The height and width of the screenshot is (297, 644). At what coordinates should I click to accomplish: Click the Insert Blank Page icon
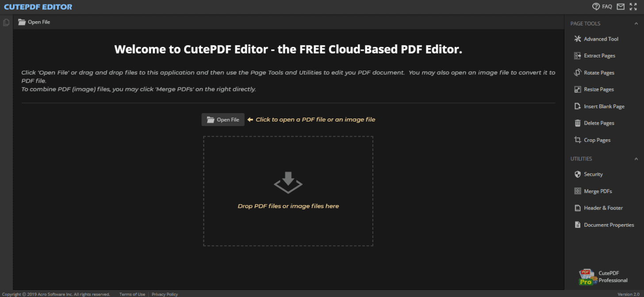pos(577,106)
